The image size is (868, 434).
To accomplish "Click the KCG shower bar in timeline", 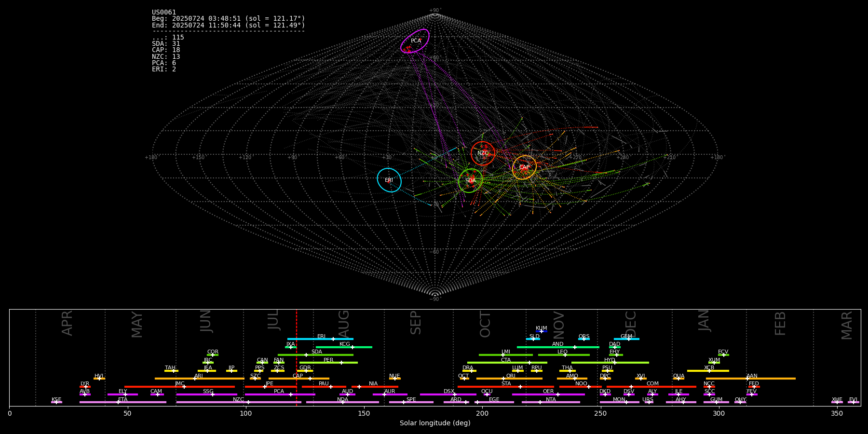I will pos(344,347).
